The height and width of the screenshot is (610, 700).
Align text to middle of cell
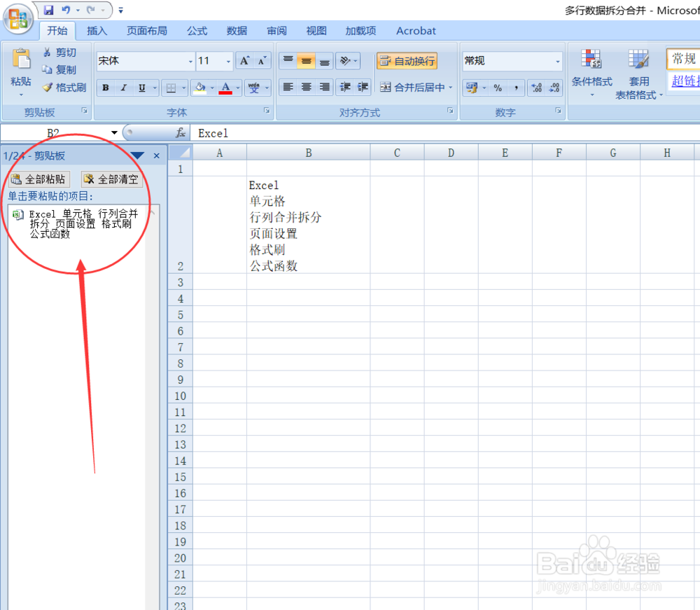(307, 61)
